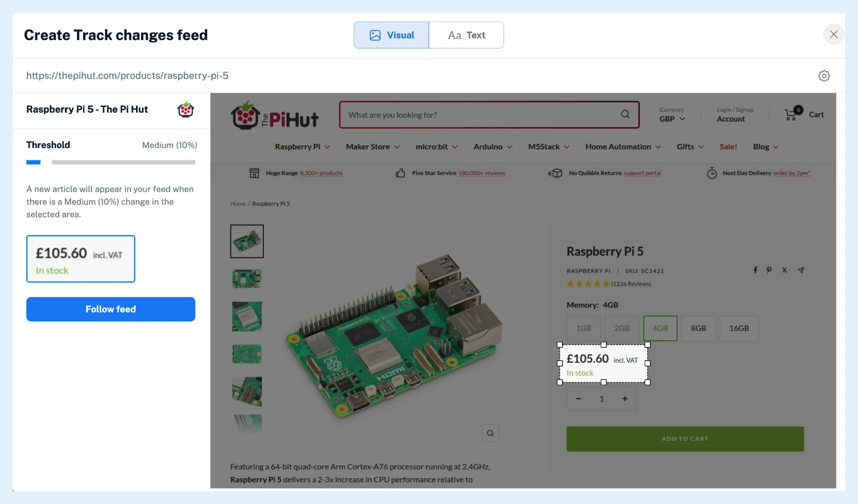Expand the micro:bit menu

click(437, 147)
